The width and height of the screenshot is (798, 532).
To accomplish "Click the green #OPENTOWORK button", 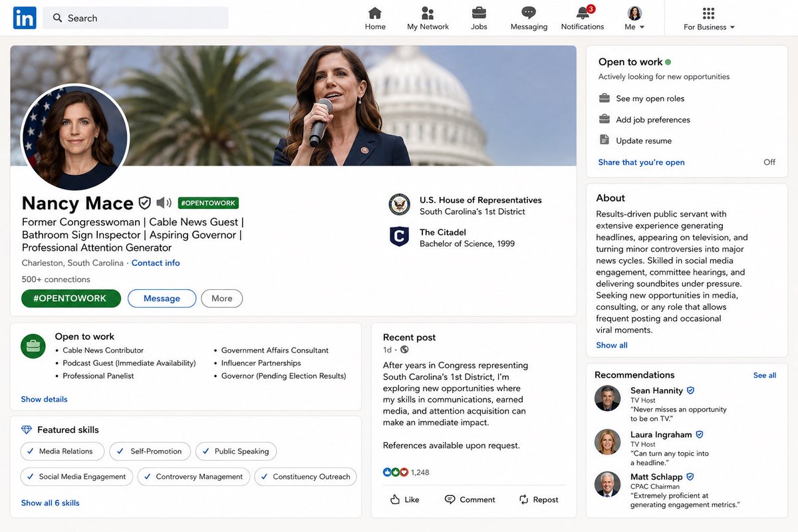I will [x=71, y=299].
